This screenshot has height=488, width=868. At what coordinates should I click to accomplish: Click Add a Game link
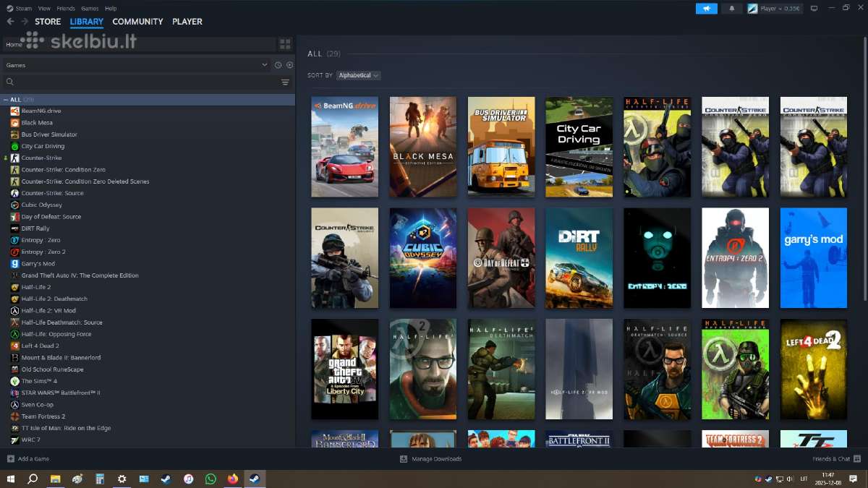click(33, 459)
